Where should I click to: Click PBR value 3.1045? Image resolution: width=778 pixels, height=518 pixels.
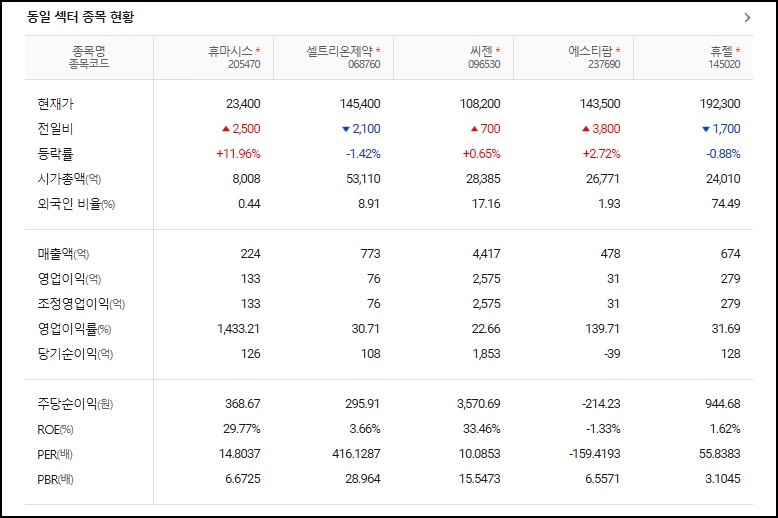(723, 479)
